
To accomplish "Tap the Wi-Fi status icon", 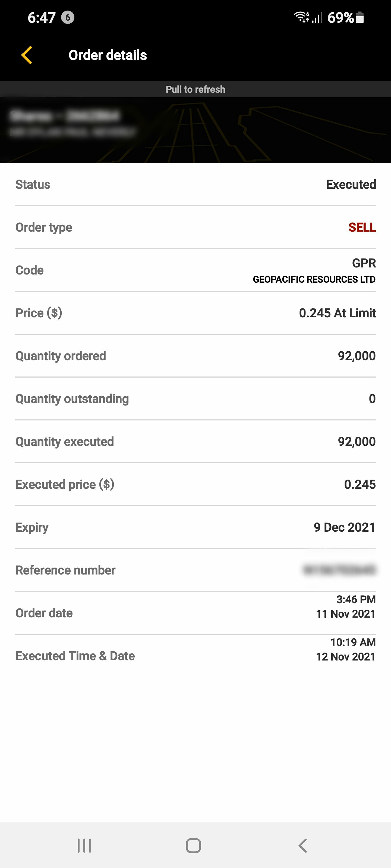I will [x=301, y=17].
